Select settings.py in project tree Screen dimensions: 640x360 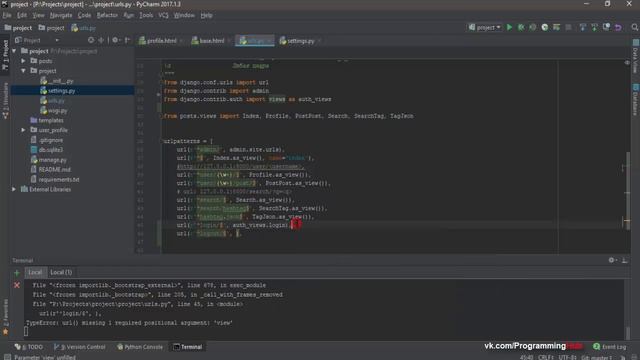(61, 91)
